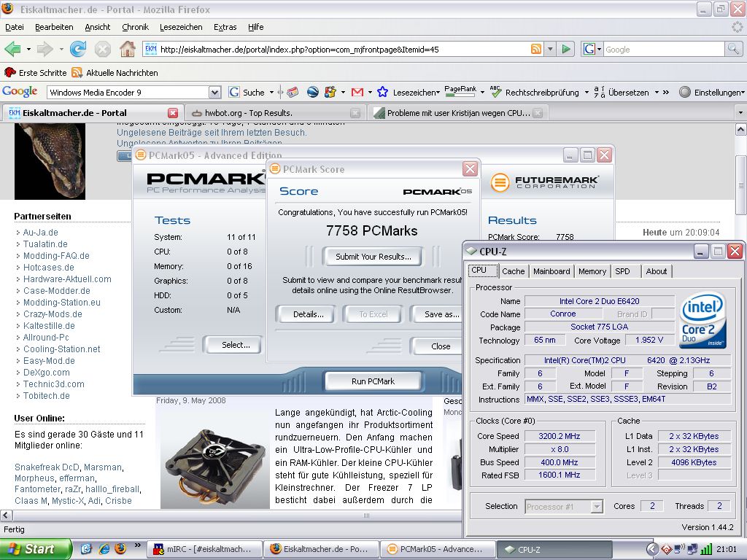Viewport: 747px width, 560px height.
Task: Open Bearbeiten menu
Action: click(x=54, y=27)
